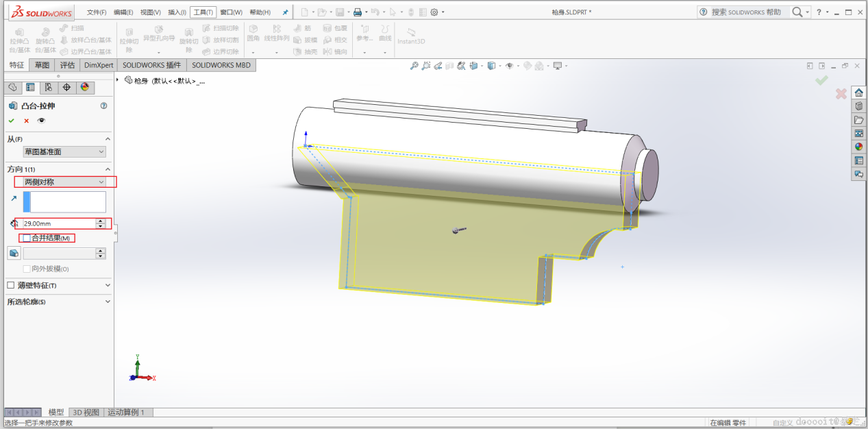Click the large green confirm checkmark in viewport
Viewport: 868px width, 429px height.
[821, 81]
